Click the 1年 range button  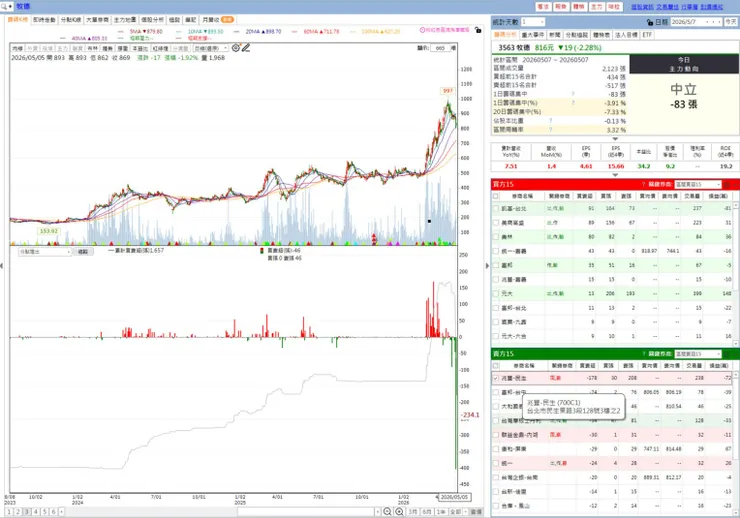[441, 512]
